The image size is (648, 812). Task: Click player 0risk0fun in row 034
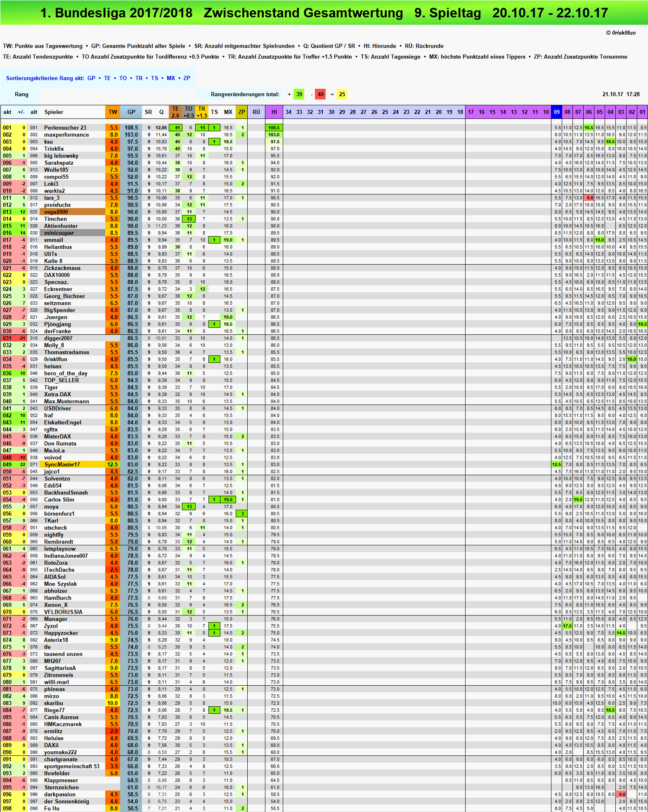56,359
